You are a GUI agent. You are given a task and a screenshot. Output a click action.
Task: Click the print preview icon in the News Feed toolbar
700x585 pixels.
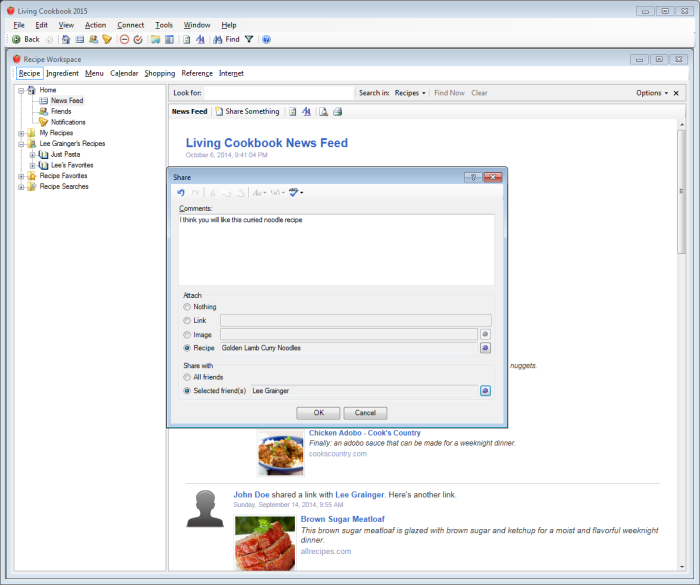coord(323,112)
